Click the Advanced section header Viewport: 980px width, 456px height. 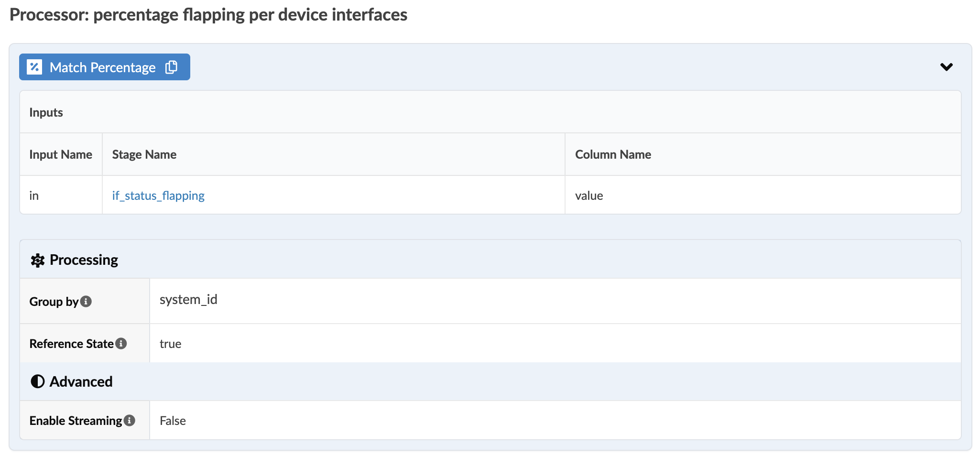81,381
